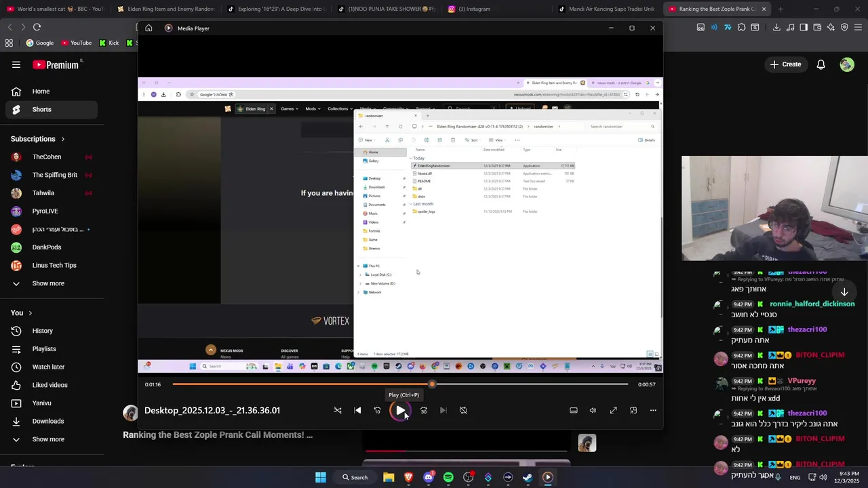This screenshot has width=868, height=488.
Task: Open Media Player mini player view
Action: tap(633, 410)
